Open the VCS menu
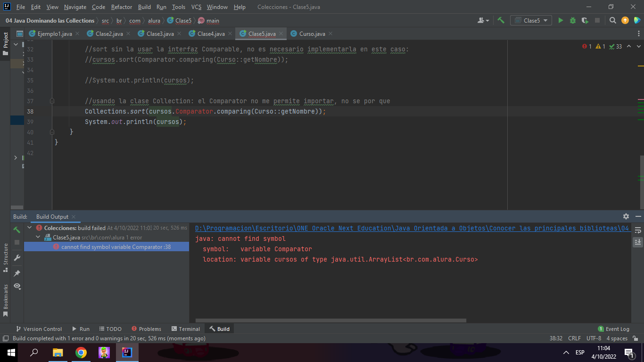The width and height of the screenshot is (644, 362). pyautogui.click(x=196, y=7)
